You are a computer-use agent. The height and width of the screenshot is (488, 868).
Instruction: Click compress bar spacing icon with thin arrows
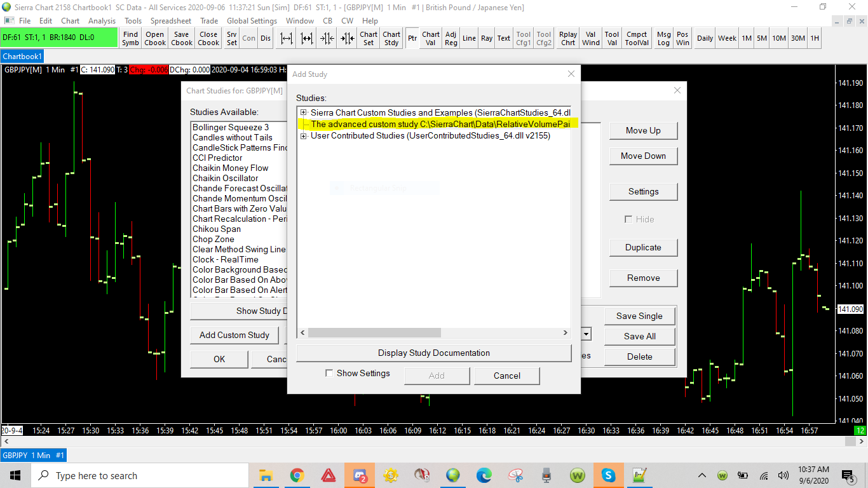[327, 38]
